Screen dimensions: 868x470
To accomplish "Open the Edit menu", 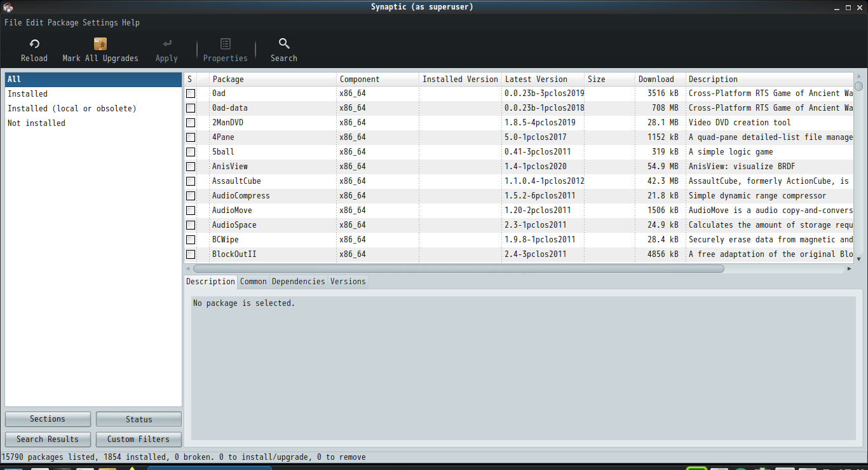I will coord(35,23).
